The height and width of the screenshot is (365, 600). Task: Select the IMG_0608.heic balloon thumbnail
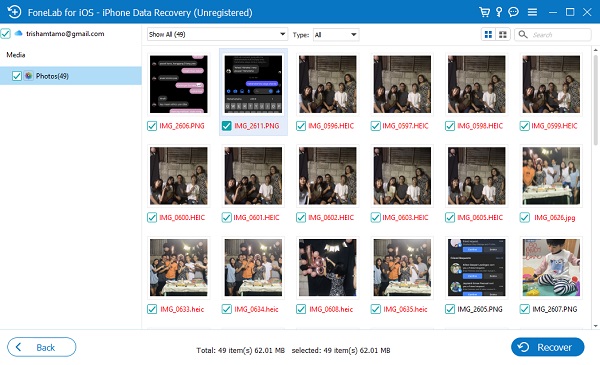tap(328, 267)
